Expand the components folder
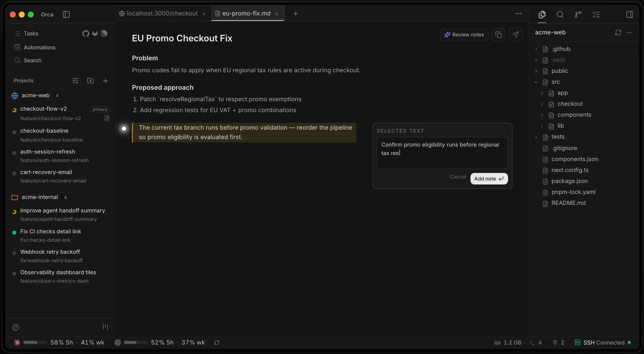Viewport: 644px width, 354px height. (542, 115)
